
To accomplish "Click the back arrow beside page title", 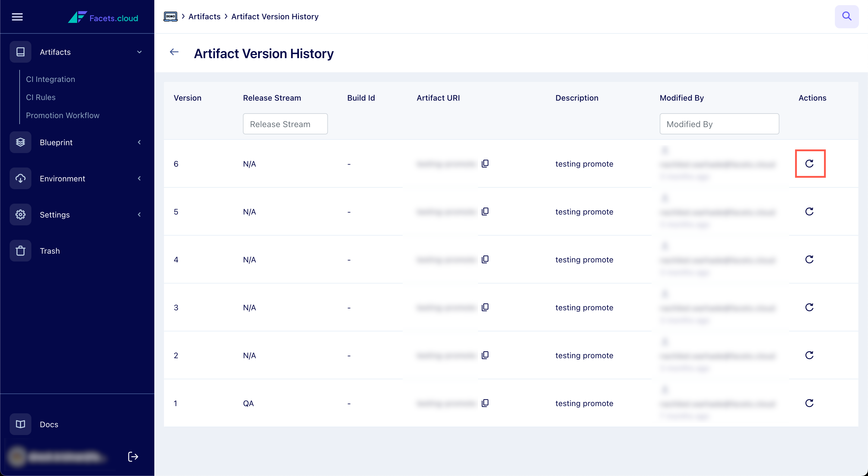I will [174, 52].
